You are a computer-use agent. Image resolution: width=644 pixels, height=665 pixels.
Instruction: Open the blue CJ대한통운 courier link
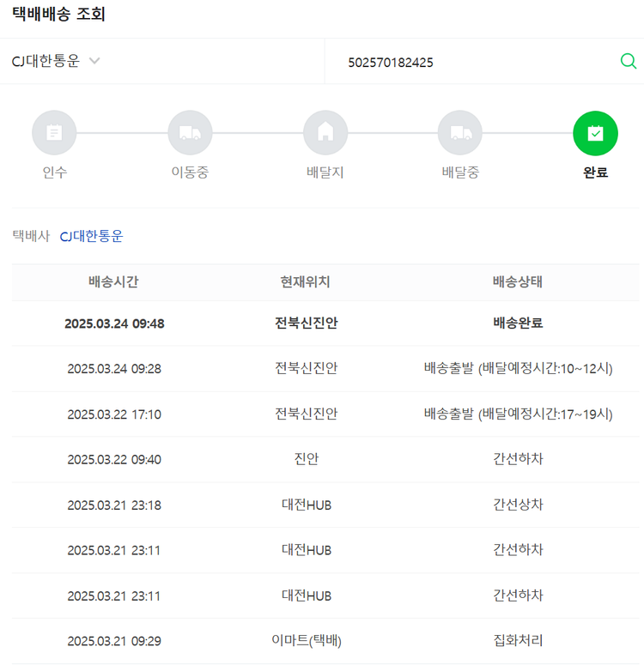tap(91, 236)
